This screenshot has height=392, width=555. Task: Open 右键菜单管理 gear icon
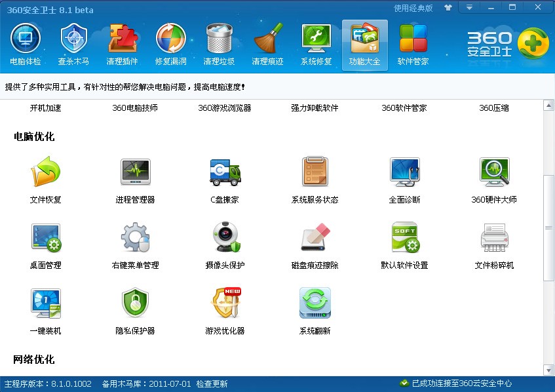[x=135, y=245]
